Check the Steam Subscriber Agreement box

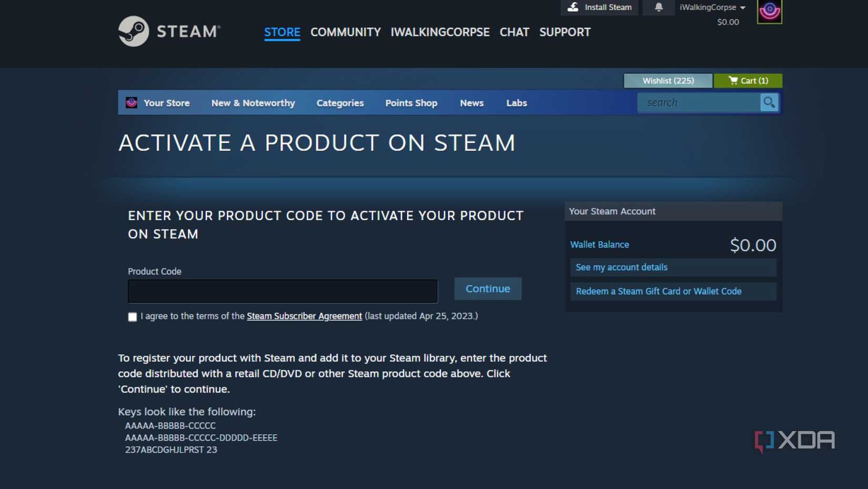pyautogui.click(x=132, y=316)
